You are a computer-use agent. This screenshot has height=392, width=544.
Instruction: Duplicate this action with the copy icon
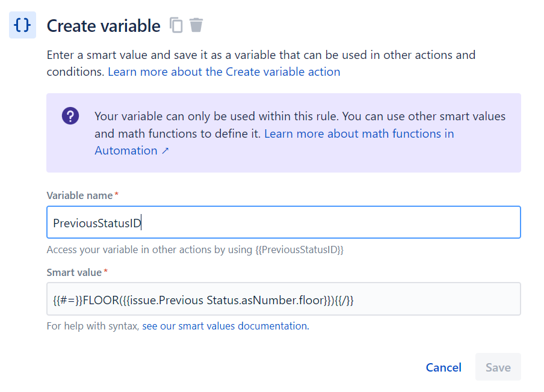(x=176, y=25)
